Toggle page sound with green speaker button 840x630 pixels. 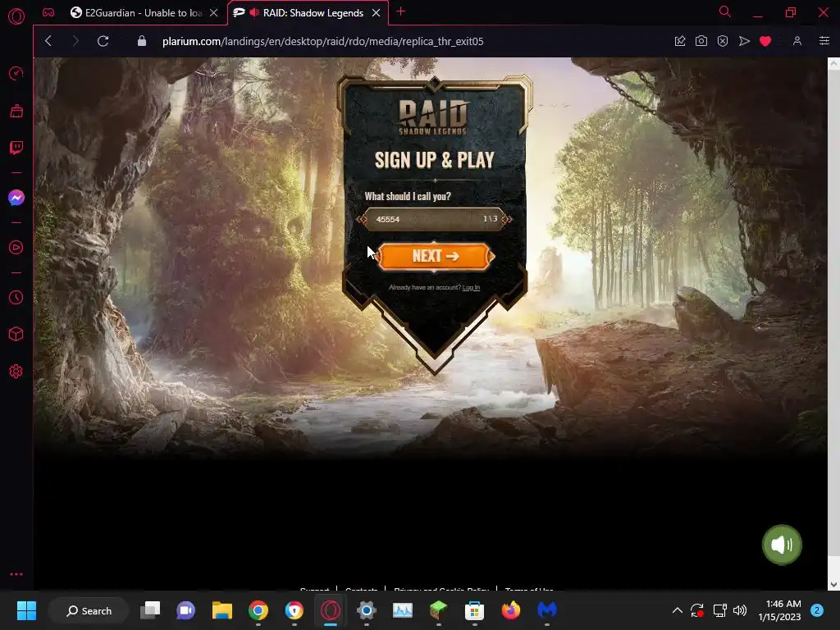[x=782, y=545]
